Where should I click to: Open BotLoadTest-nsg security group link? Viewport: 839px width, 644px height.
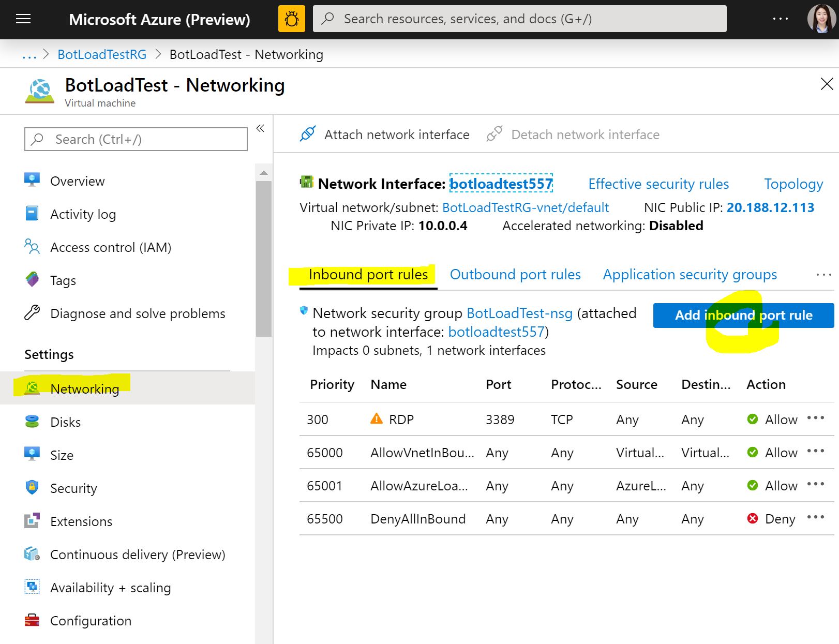pos(519,313)
